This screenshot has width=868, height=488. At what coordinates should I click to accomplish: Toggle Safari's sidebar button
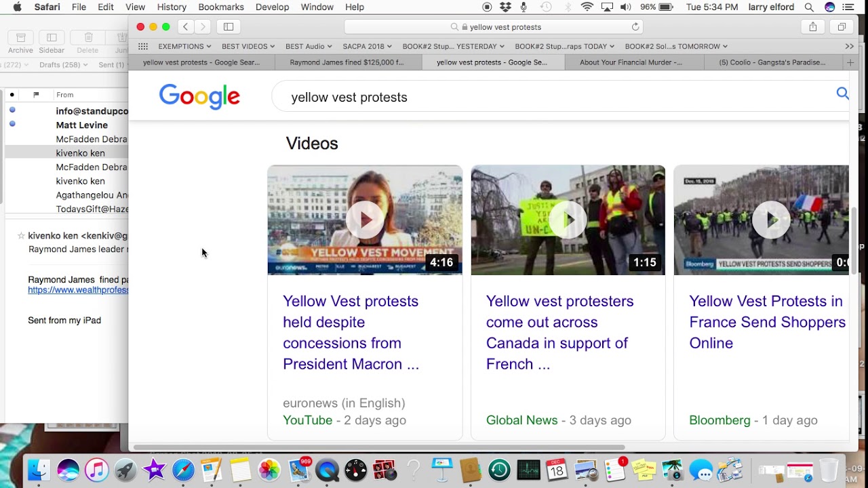pos(229,26)
